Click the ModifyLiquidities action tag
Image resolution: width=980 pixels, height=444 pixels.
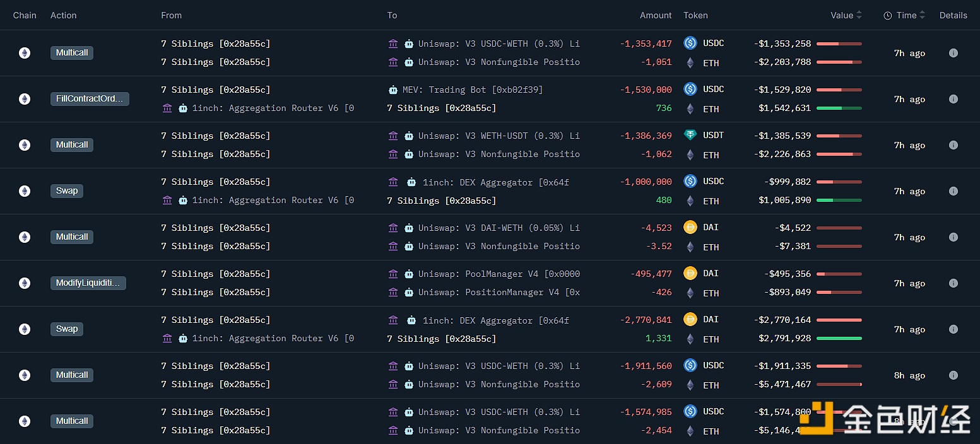pyautogui.click(x=88, y=283)
